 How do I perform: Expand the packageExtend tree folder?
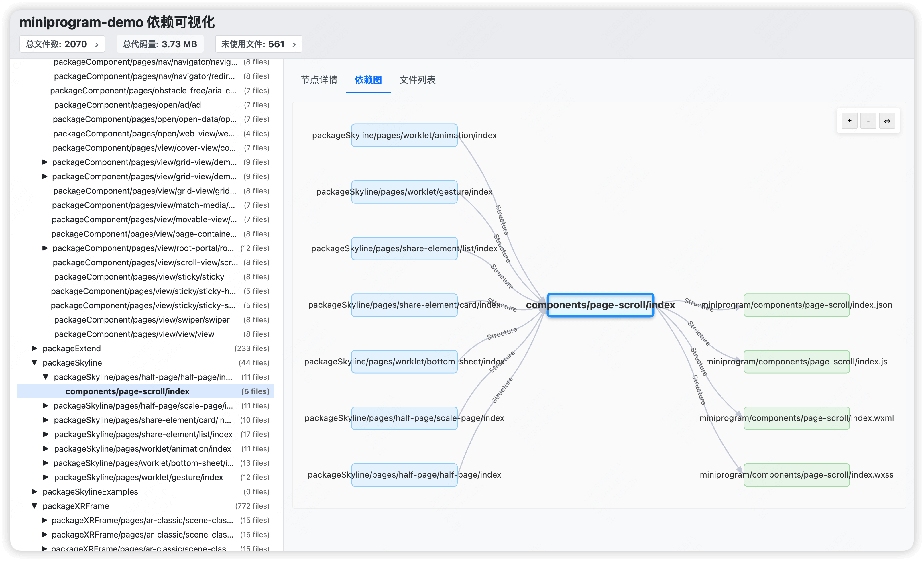[x=34, y=348]
